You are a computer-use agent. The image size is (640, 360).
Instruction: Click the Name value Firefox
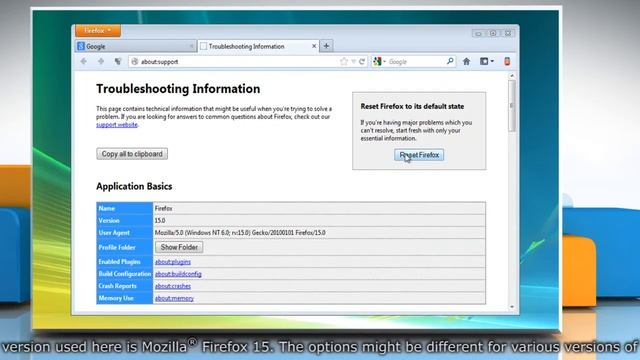[x=163, y=209]
